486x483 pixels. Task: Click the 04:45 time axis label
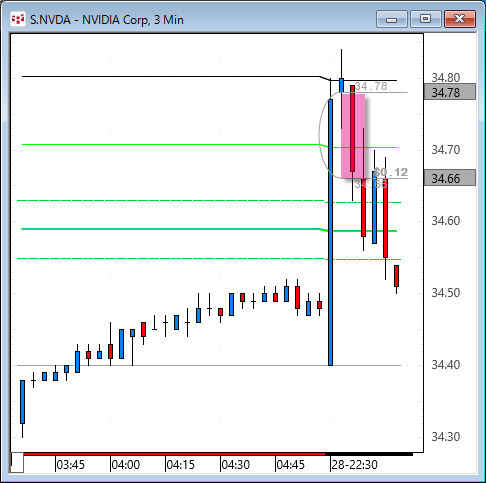tap(290, 465)
